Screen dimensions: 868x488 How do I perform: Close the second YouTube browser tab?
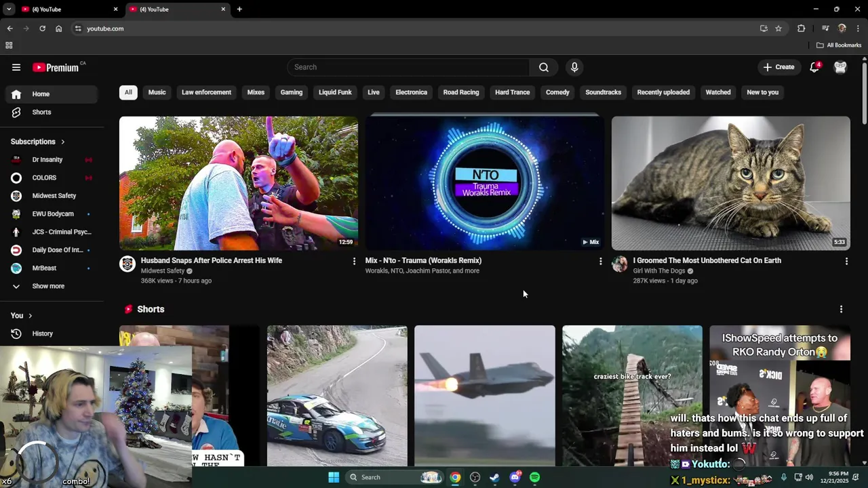click(223, 9)
